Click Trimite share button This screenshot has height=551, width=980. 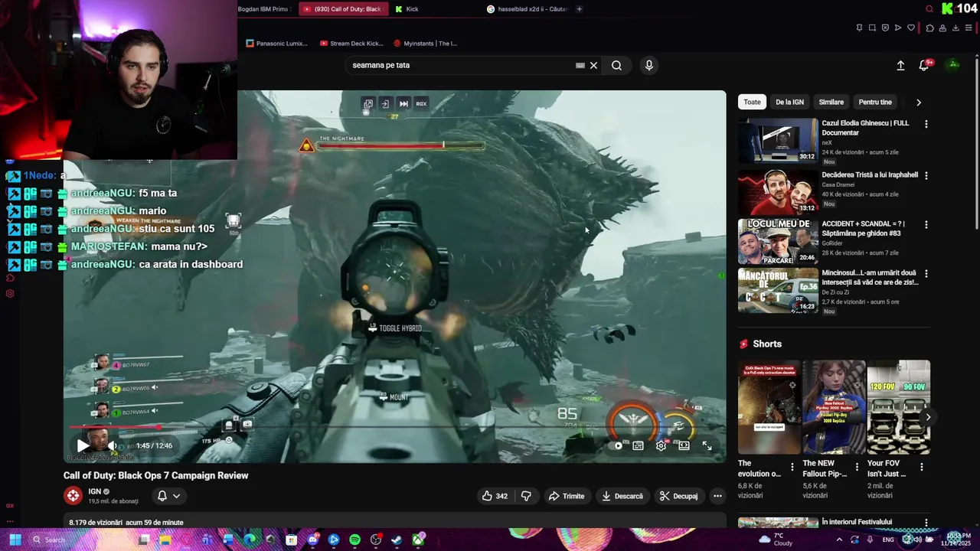pos(567,496)
